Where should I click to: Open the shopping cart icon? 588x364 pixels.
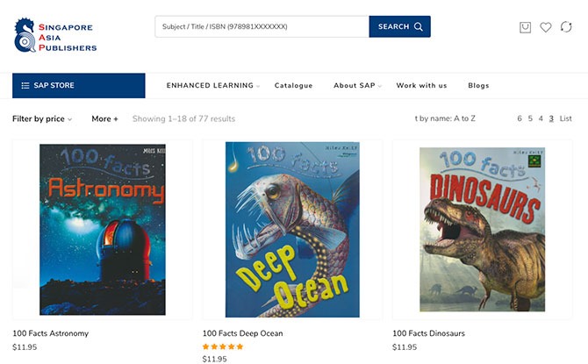(525, 27)
